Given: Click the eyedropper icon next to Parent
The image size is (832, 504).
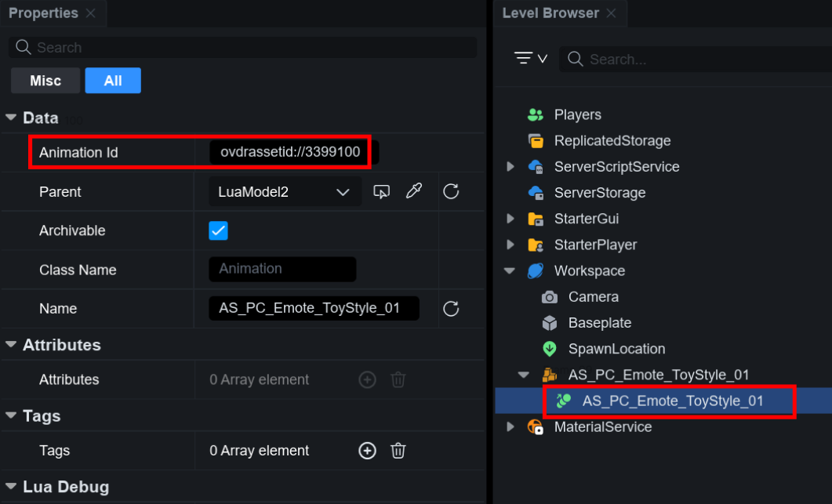Looking at the screenshot, I should [414, 191].
